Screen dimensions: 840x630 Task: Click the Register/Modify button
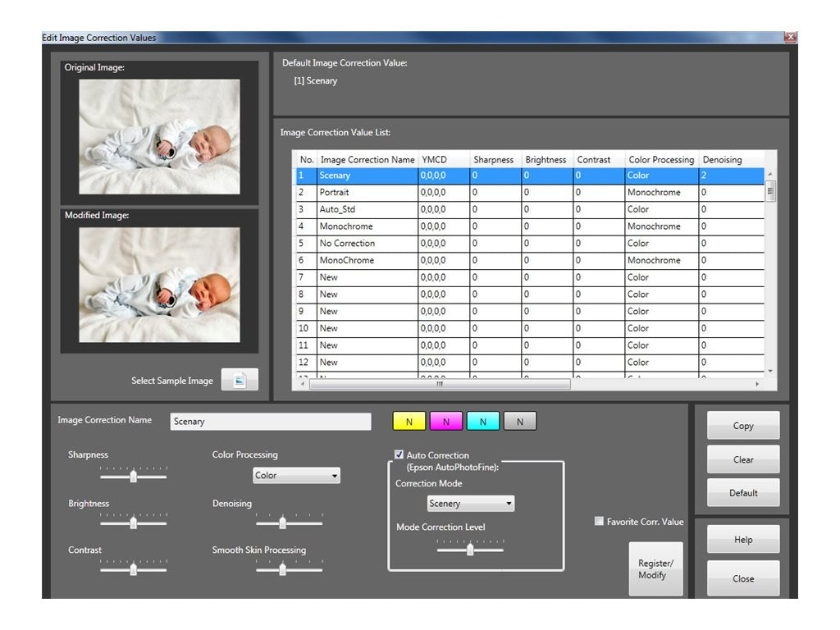tap(655, 569)
